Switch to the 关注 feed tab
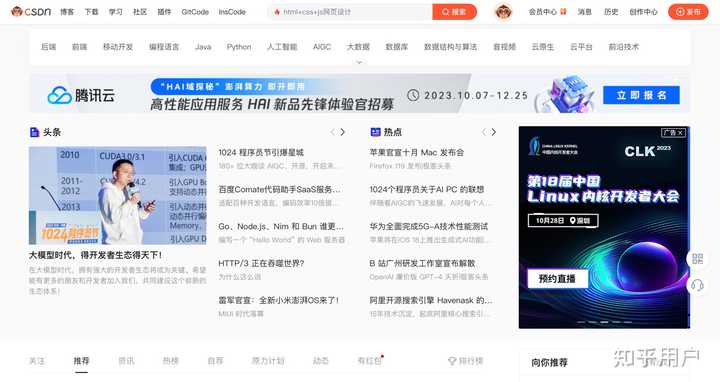This screenshot has width=720, height=382. point(37,361)
